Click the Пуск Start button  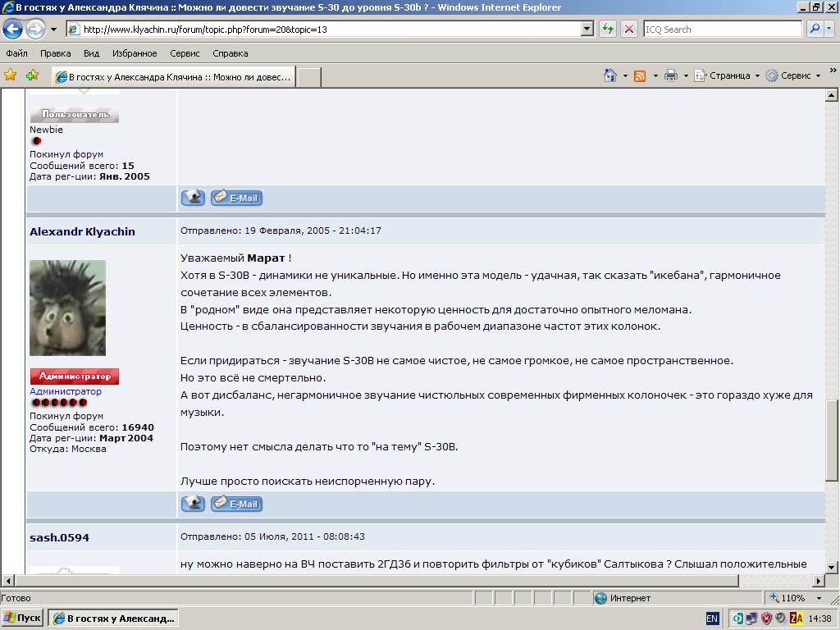[x=23, y=618]
